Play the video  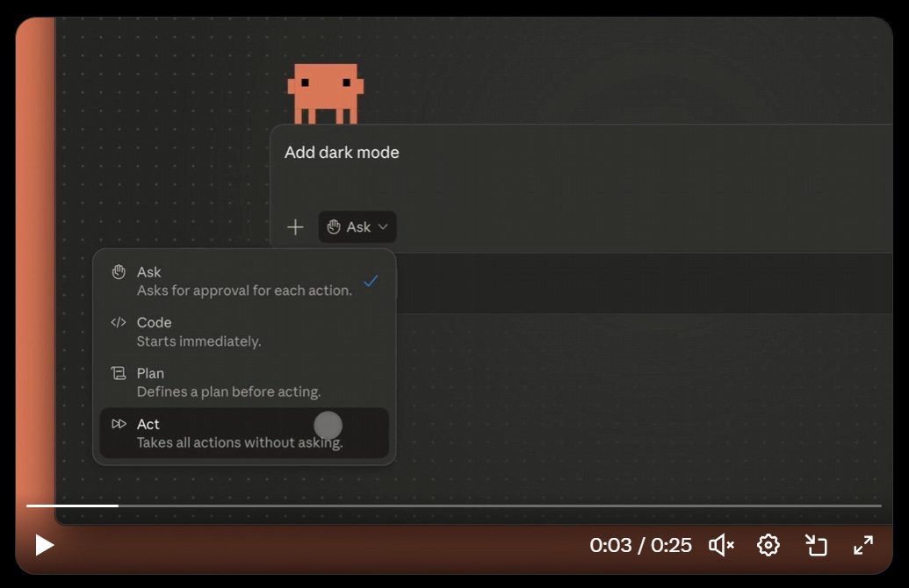coord(44,545)
